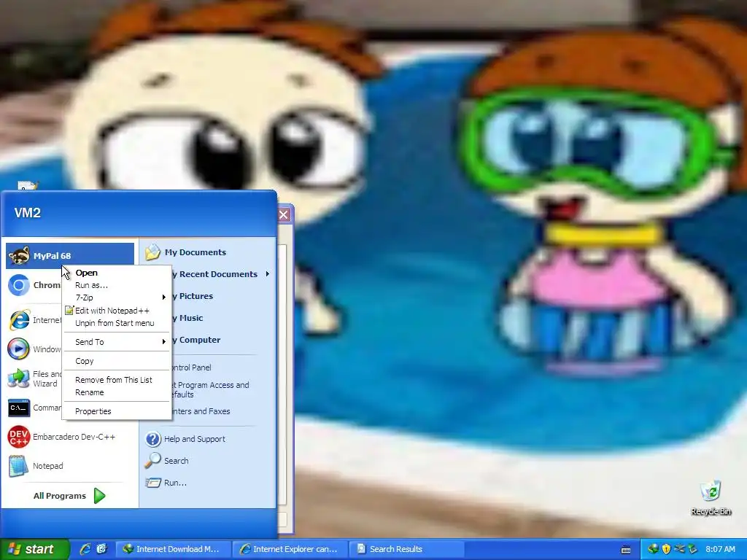
Task: Click the desktop file icon above Start menu
Action: point(27,186)
